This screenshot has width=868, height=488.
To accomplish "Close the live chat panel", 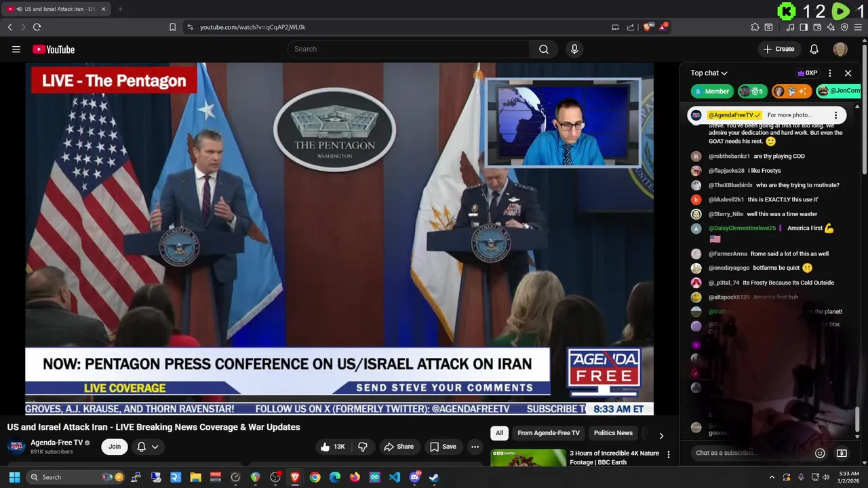I will tap(848, 73).
